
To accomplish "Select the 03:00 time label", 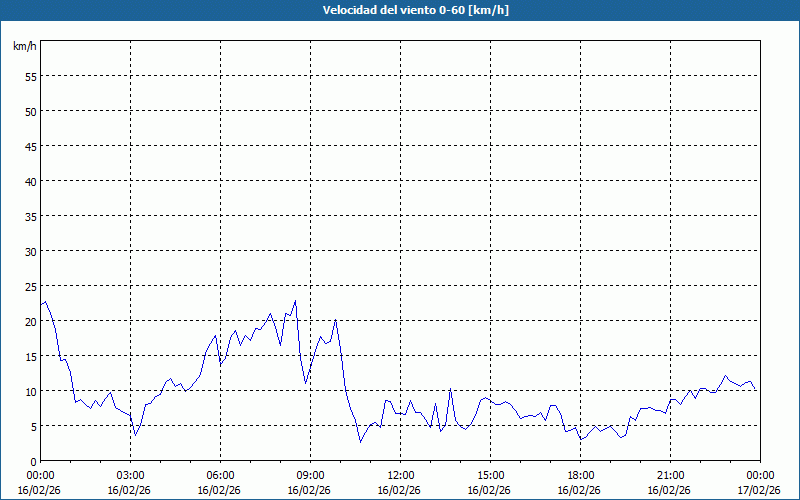I will click(130, 475).
